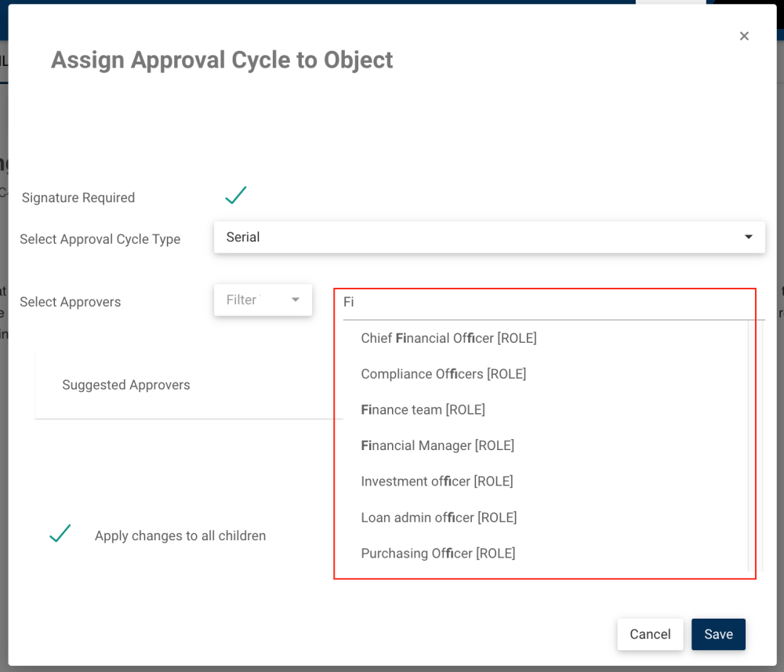Image resolution: width=784 pixels, height=672 pixels.
Task: Select Loan admin officer [ROLE] option
Action: pyautogui.click(x=438, y=518)
